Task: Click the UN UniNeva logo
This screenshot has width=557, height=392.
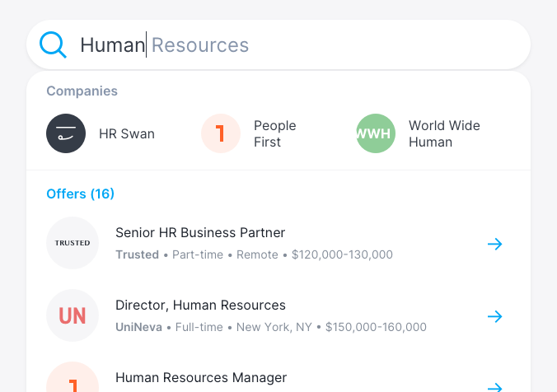Action: tap(73, 315)
